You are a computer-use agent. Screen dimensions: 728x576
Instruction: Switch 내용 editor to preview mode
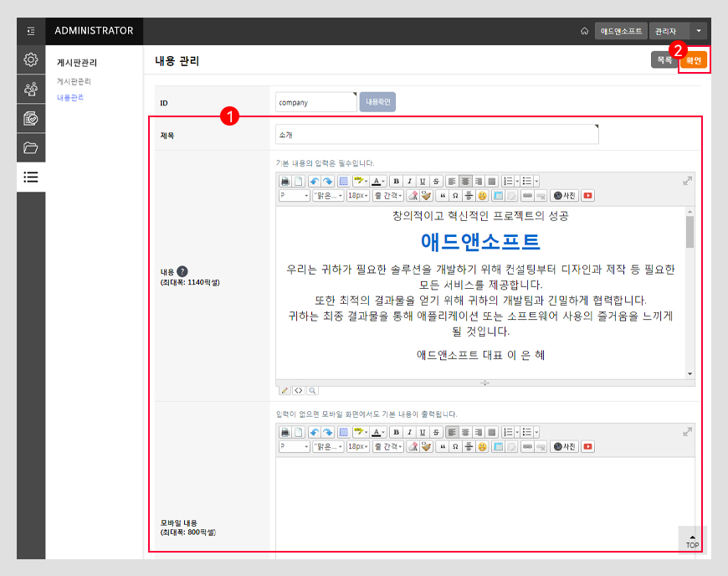point(312,390)
